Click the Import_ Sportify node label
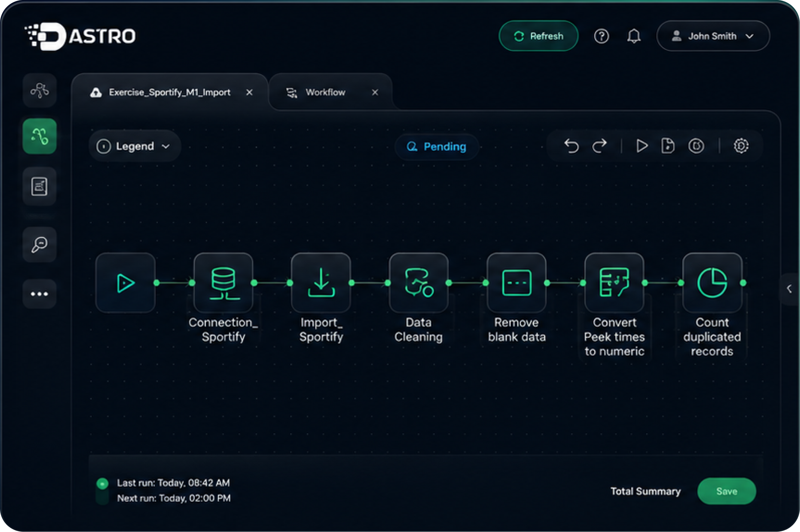This screenshot has width=800, height=532. pyautogui.click(x=321, y=330)
